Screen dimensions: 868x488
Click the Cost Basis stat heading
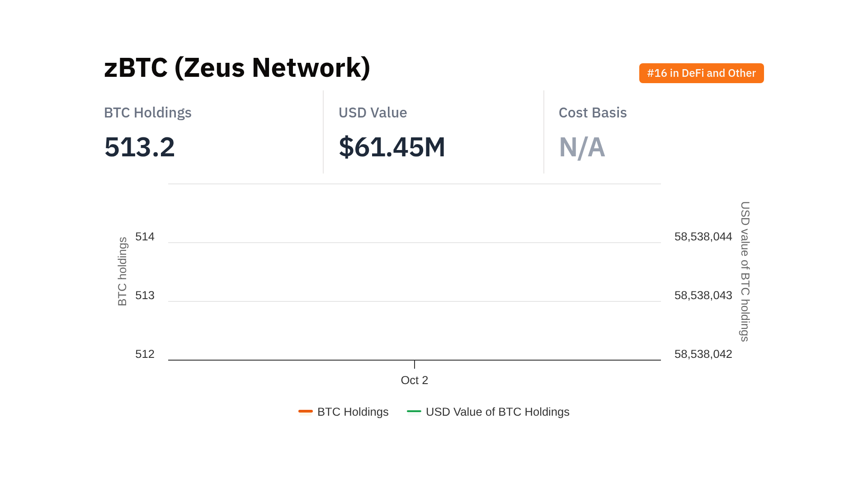point(592,113)
